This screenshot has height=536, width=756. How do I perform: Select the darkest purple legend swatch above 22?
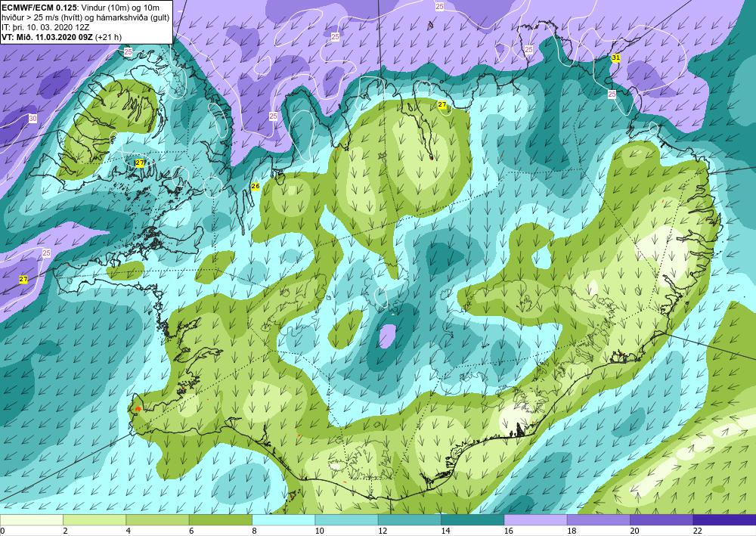pyautogui.click(x=724, y=519)
